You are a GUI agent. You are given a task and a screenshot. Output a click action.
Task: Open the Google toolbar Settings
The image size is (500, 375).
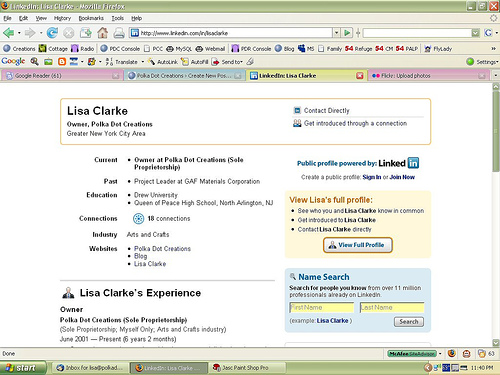click(x=482, y=62)
